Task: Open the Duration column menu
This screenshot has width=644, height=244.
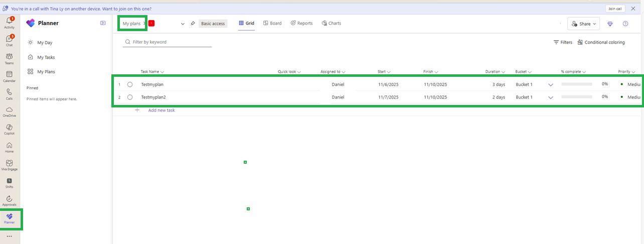Action: click(503, 72)
